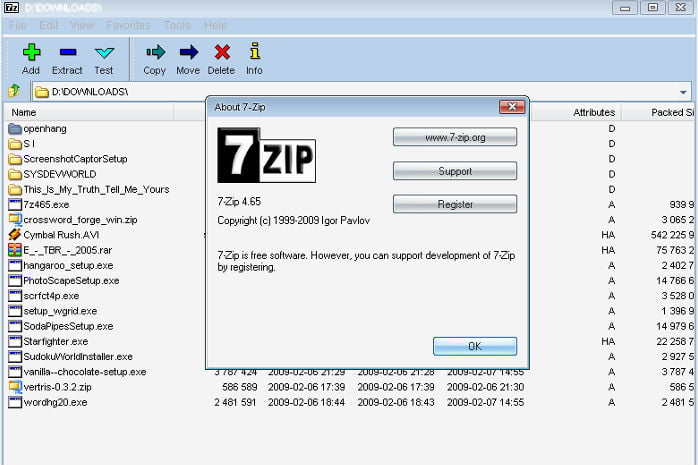The height and width of the screenshot is (465, 698).
Task: Select the openhang folder icon
Action: tap(15, 129)
